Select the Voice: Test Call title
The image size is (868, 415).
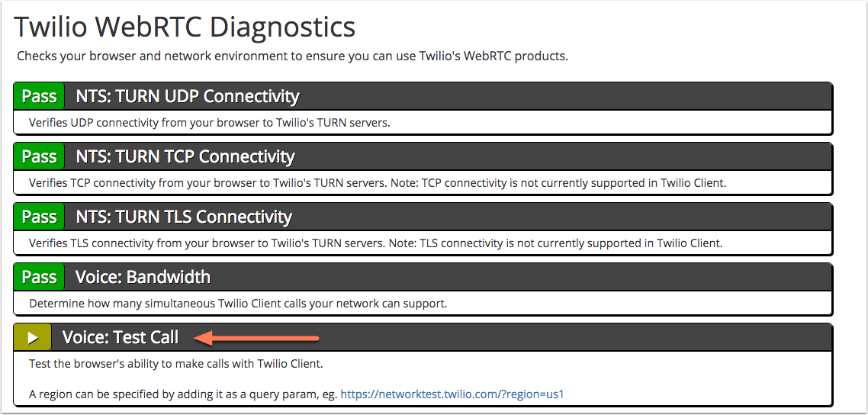(x=120, y=337)
